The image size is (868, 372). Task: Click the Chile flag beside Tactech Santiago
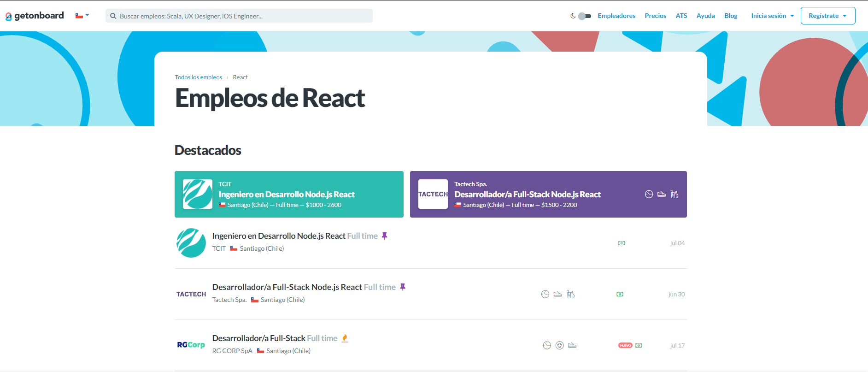tap(255, 300)
